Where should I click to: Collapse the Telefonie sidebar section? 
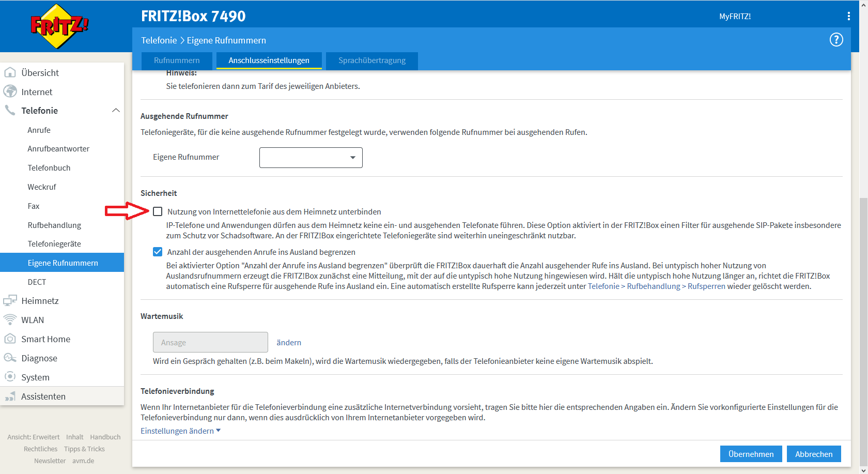click(116, 111)
